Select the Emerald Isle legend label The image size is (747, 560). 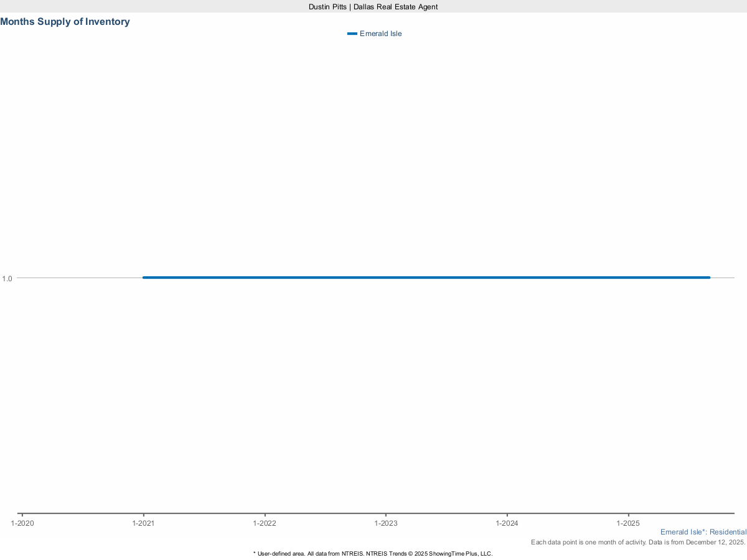(380, 34)
